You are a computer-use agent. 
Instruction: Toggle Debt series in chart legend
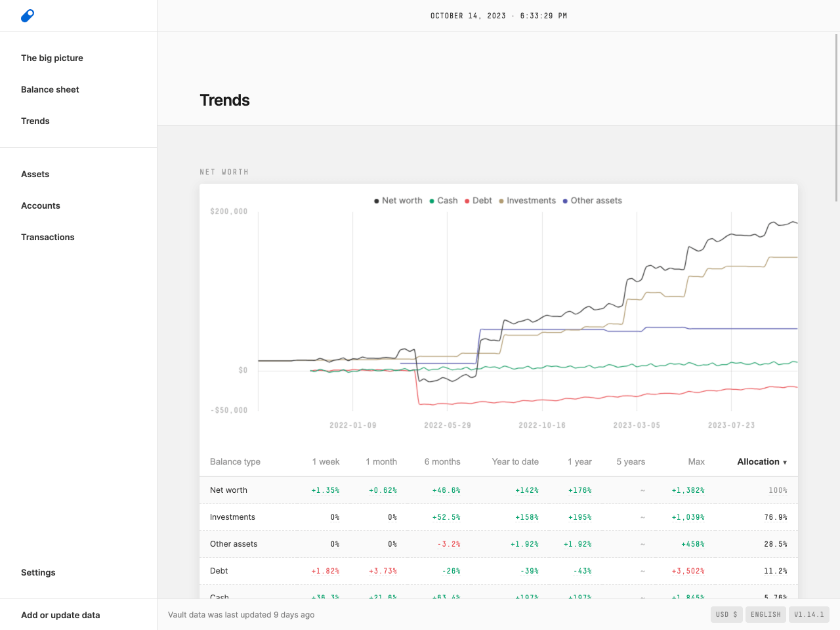tap(478, 201)
